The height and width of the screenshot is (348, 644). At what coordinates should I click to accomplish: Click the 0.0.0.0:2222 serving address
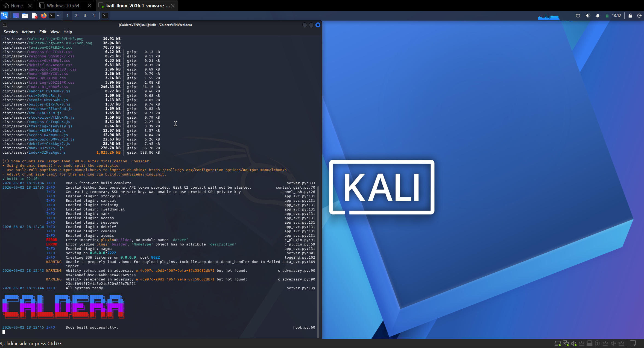103,253
